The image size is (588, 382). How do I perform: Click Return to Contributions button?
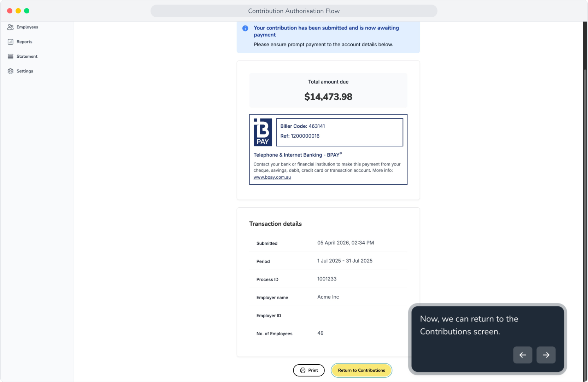361,370
